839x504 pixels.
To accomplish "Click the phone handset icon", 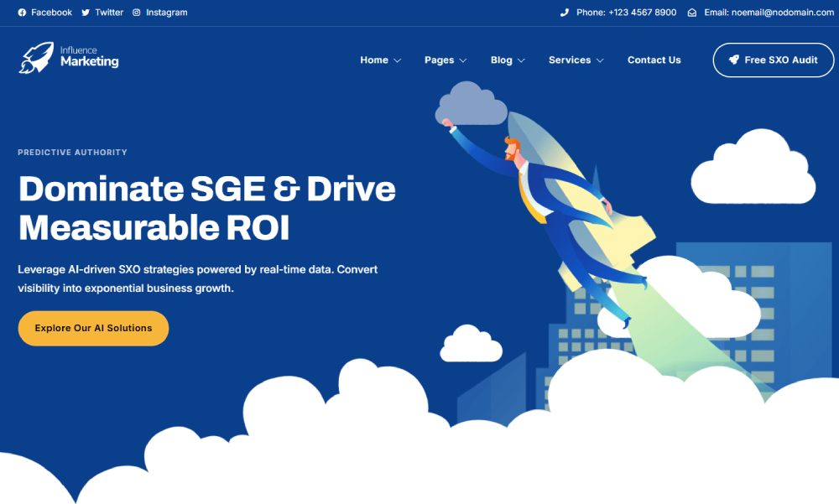I will pos(565,13).
